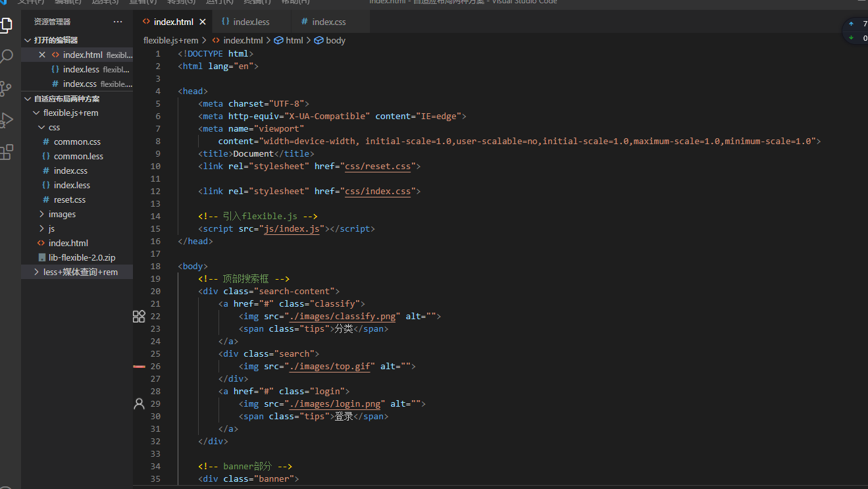Open common.less in the css folder

[x=77, y=157]
